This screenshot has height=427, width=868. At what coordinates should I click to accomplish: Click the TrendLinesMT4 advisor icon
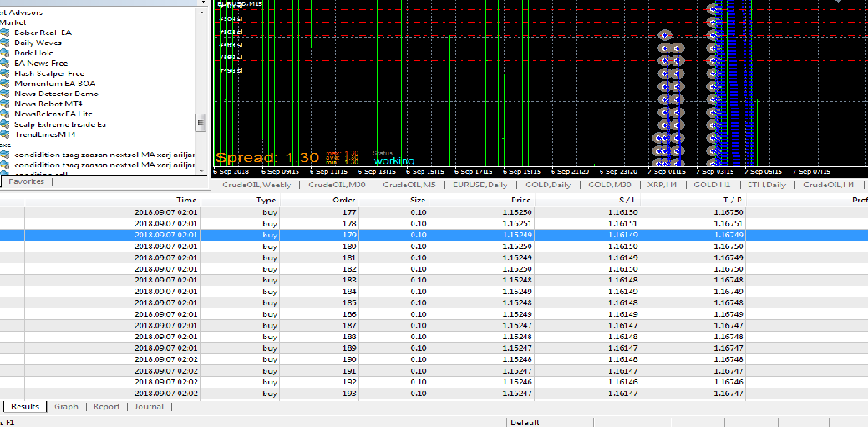(x=5, y=135)
